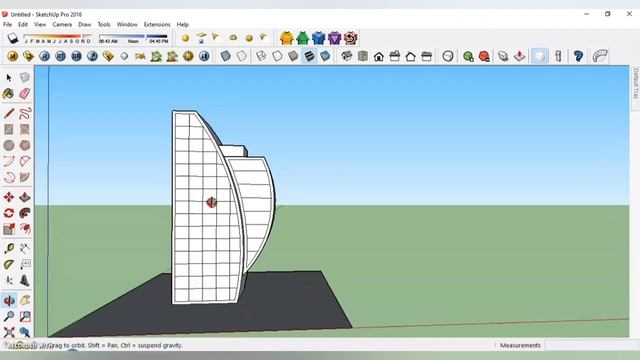This screenshot has height=360, width=640.
Task: Toggle Show/Hide Shadows
Action: pyautogui.click(x=13, y=39)
